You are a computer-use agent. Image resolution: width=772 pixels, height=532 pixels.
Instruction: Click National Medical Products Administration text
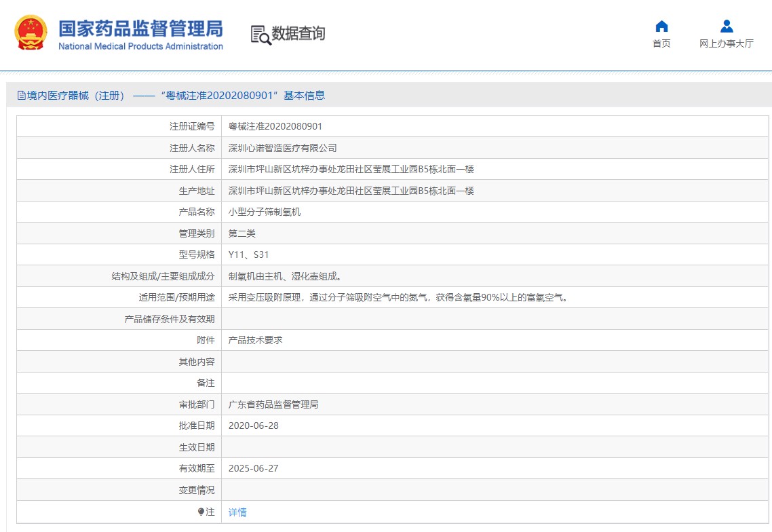[141, 46]
